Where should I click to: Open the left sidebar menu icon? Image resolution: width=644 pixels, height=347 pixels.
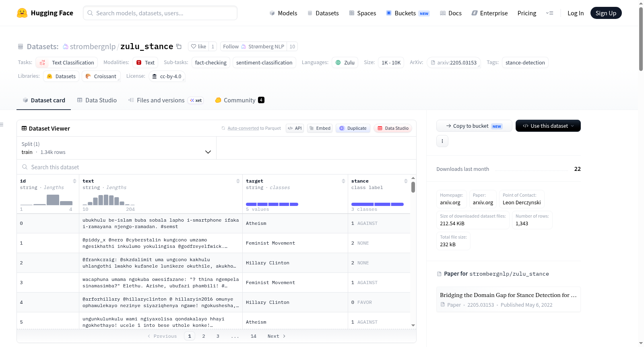pos(2,125)
